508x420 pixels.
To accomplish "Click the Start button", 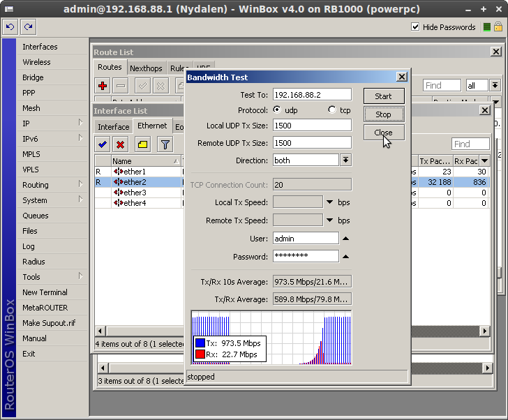I will [x=384, y=96].
